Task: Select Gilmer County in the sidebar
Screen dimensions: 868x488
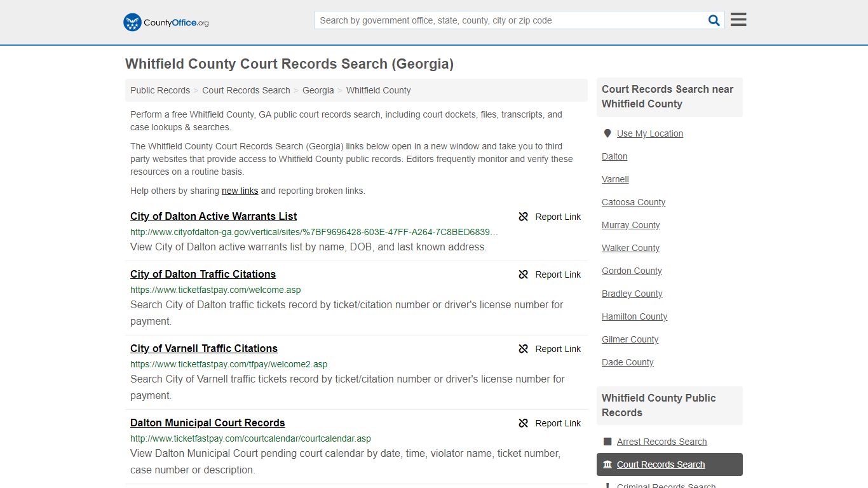Action: click(x=630, y=339)
